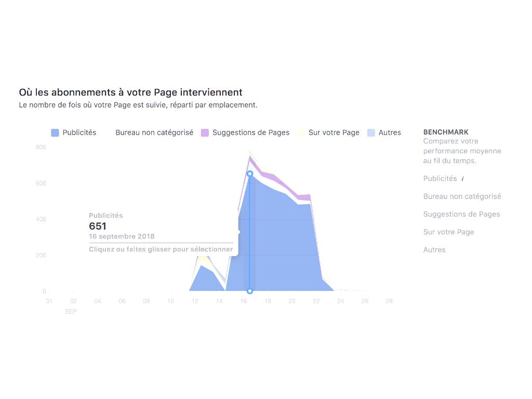Choose Suggestions de Pages under Benchmark
The height and width of the screenshot is (399, 532).
point(461,214)
